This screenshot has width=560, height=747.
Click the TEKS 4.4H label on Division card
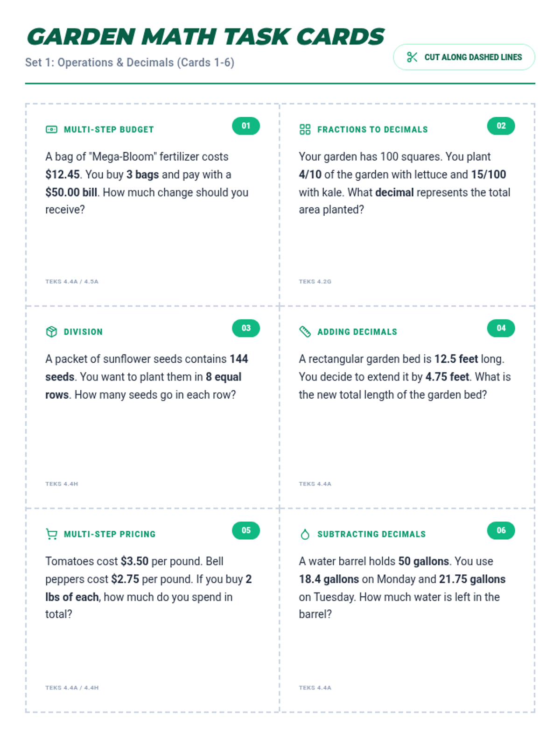tap(62, 484)
